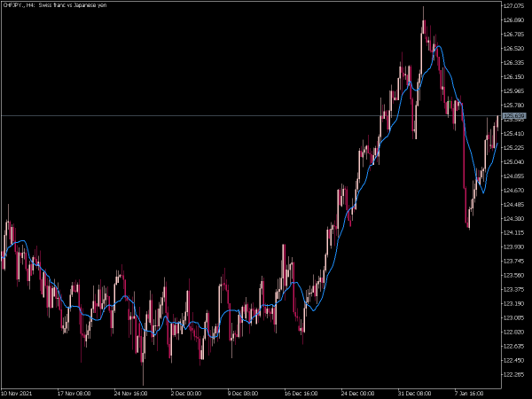Click the 122.820 price label
Screen dimensions: 532x399
click(514, 332)
